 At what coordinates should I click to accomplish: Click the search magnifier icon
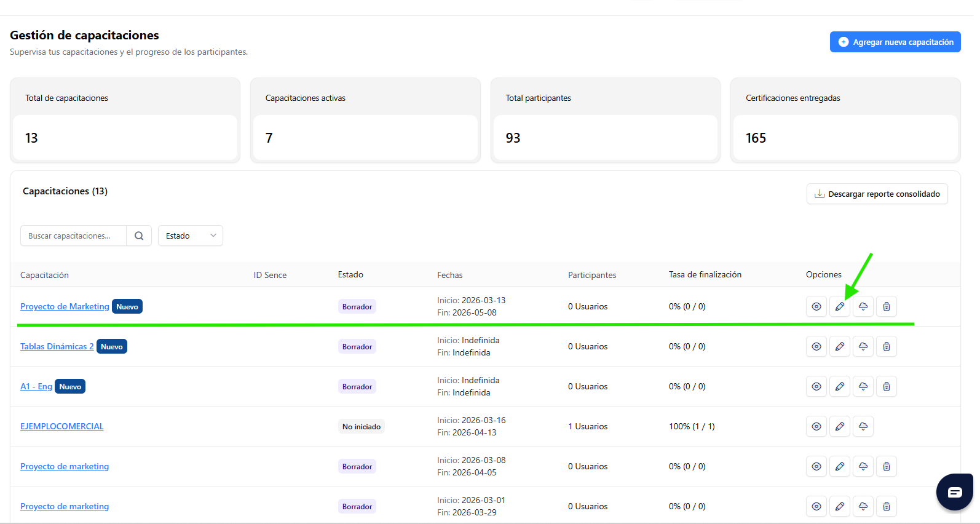click(139, 236)
